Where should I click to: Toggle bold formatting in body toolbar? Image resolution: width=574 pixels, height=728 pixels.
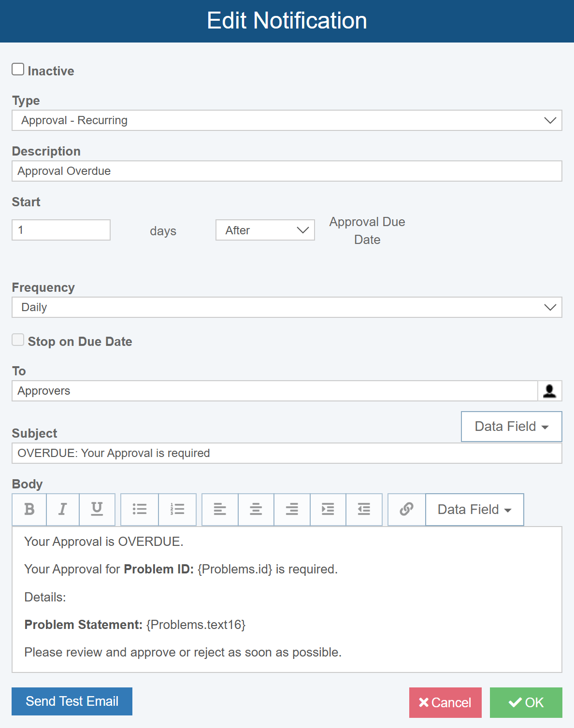(x=29, y=509)
